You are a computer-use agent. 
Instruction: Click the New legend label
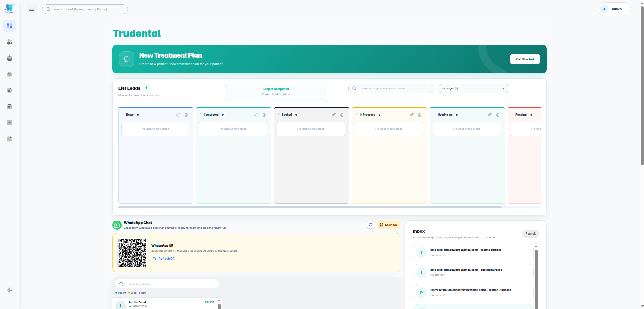144,293
